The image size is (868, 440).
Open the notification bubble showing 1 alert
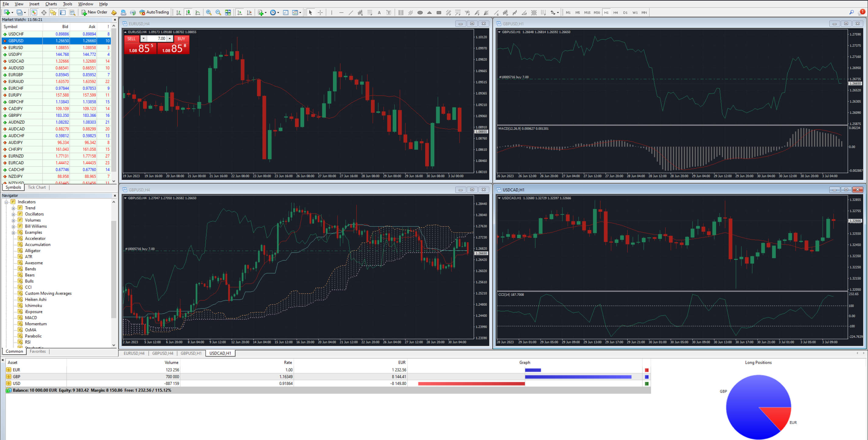[x=862, y=12]
